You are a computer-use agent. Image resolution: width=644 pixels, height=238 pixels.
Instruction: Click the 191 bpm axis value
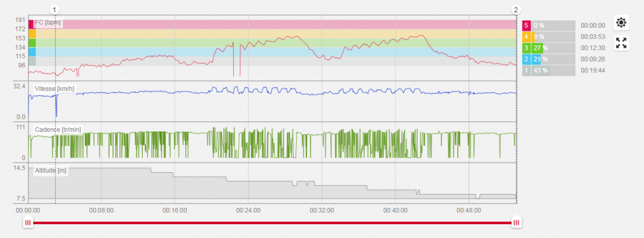coord(21,20)
